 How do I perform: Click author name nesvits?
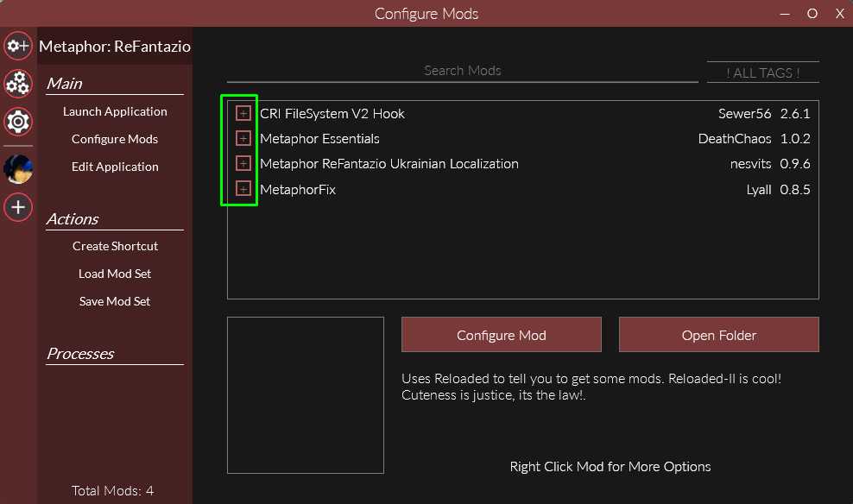coord(751,164)
